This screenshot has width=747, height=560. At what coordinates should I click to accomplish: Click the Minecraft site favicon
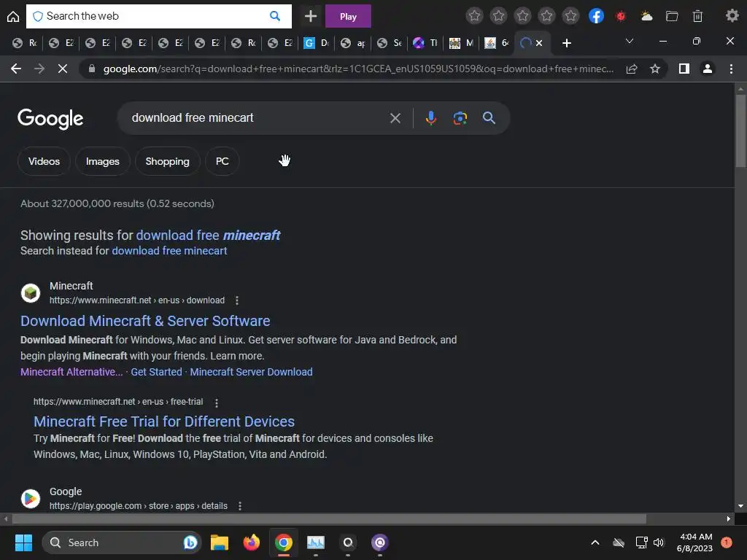pyautogui.click(x=31, y=293)
